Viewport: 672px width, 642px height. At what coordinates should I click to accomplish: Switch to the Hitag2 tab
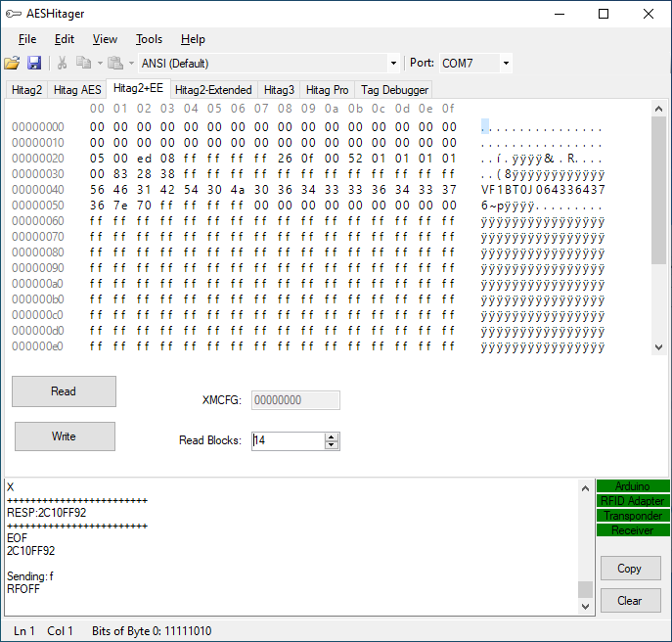[27, 90]
